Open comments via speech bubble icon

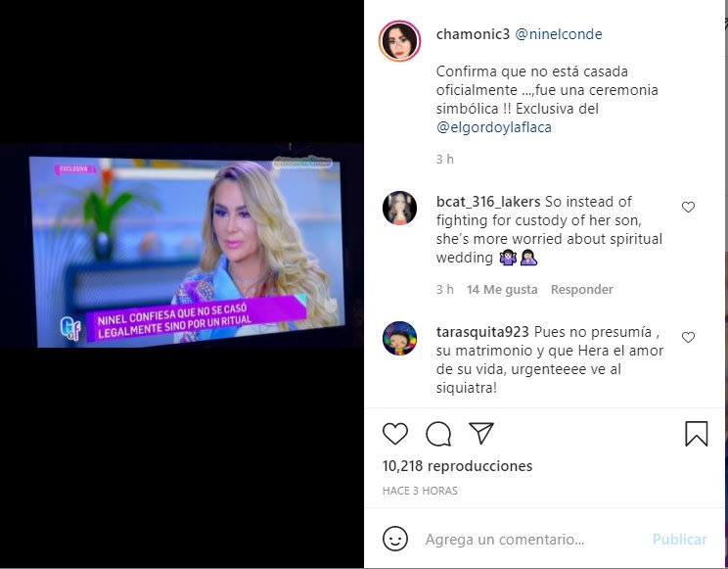click(x=438, y=434)
